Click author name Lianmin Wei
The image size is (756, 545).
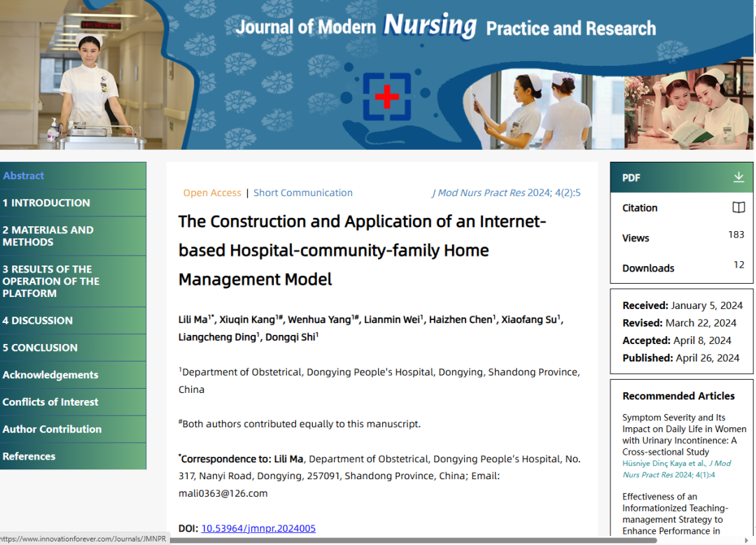click(391, 319)
